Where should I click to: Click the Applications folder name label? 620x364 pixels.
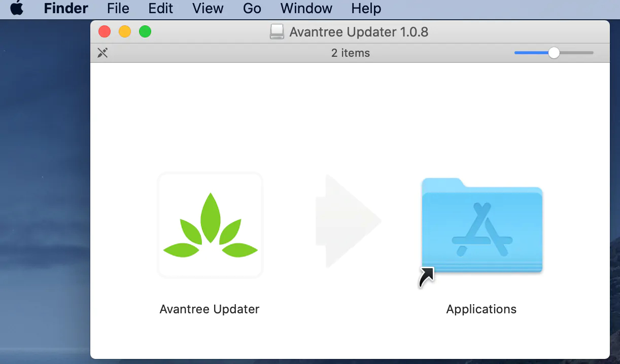pyautogui.click(x=481, y=309)
